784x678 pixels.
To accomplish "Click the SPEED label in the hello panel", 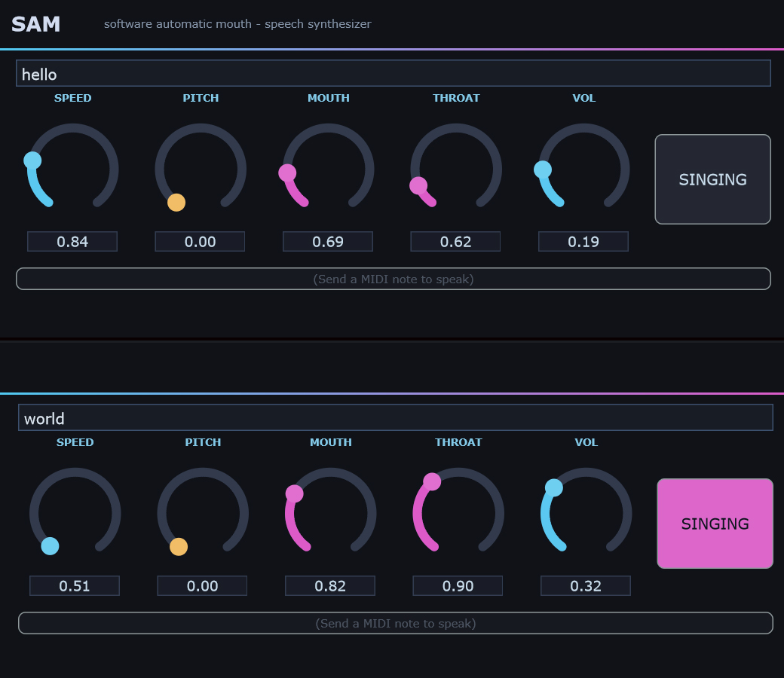I will [x=73, y=98].
